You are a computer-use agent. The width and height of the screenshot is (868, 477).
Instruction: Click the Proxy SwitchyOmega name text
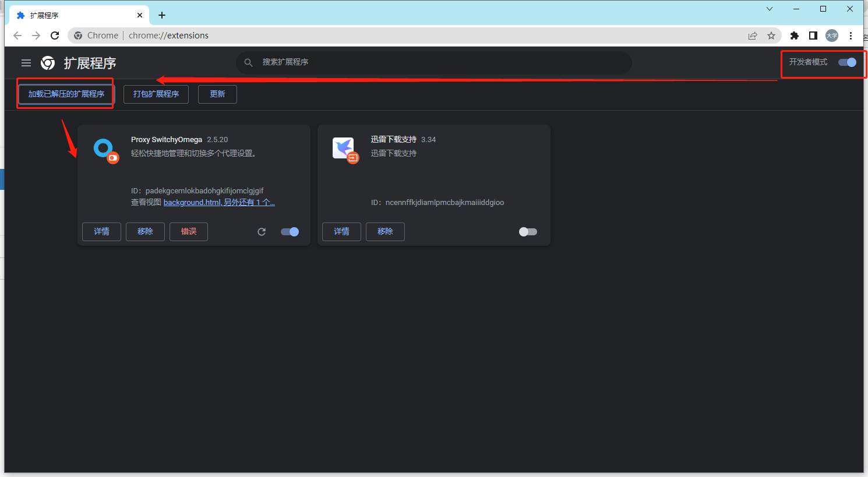167,140
